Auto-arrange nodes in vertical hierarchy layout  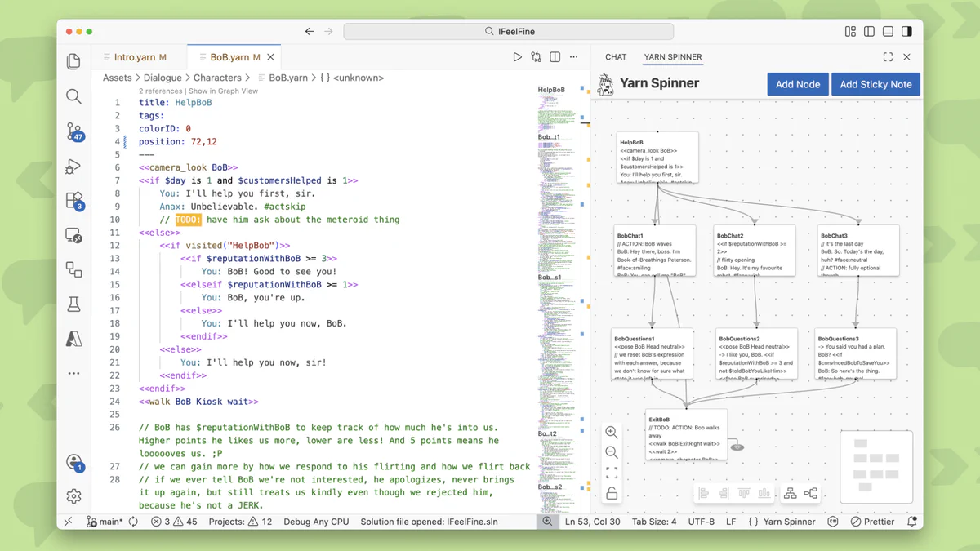pos(790,493)
